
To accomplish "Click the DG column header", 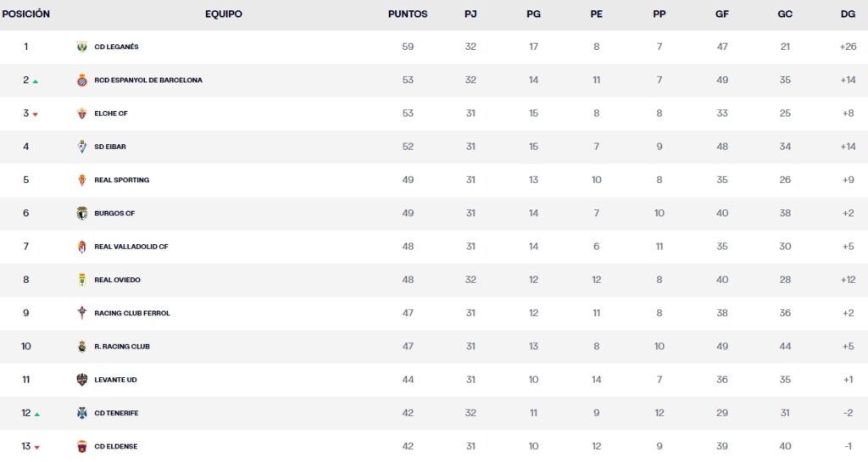I will [x=848, y=14].
